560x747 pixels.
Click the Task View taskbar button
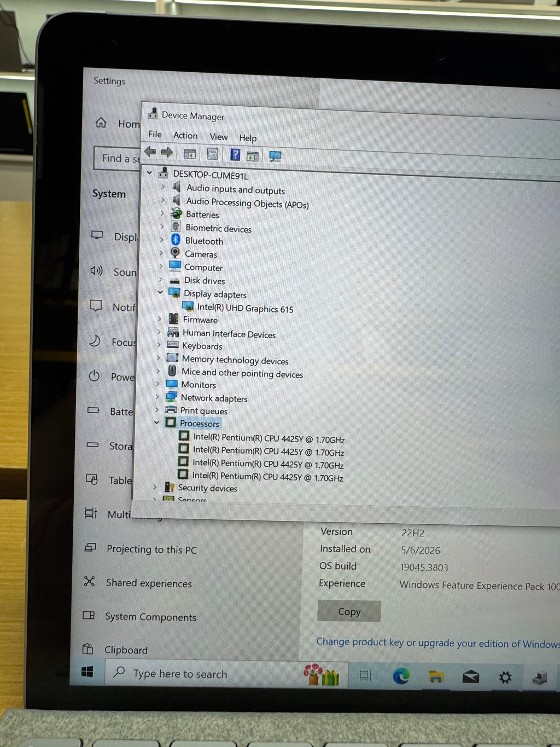coord(366,676)
